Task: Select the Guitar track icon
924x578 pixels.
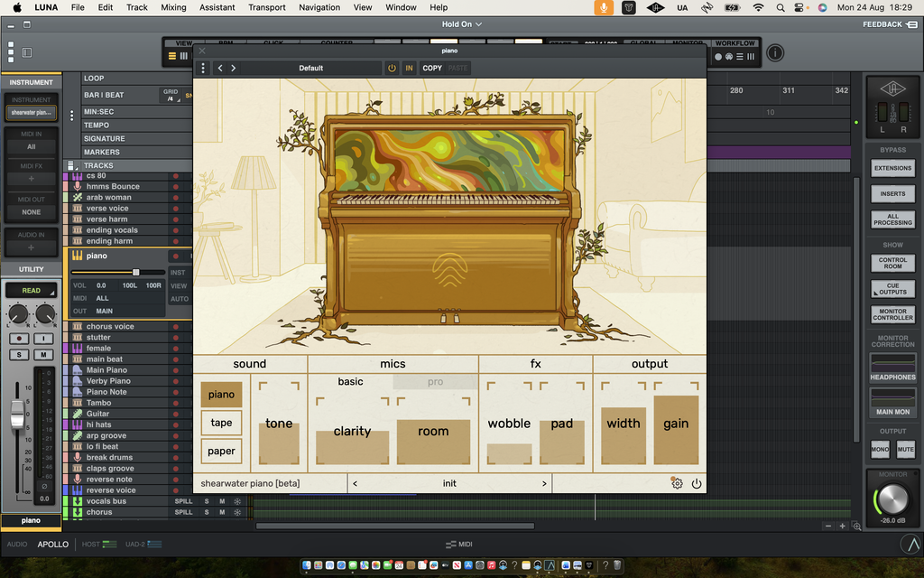Action: [x=78, y=414]
